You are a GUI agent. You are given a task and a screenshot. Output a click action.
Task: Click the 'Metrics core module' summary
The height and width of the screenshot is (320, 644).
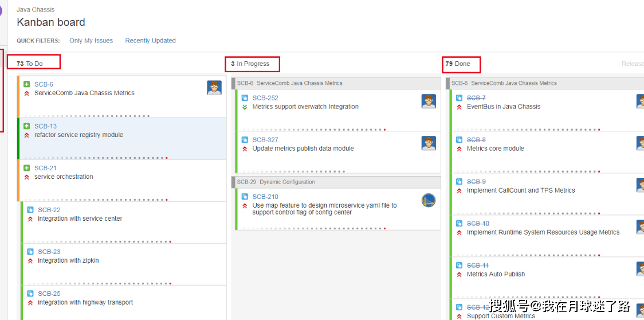(496, 149)
